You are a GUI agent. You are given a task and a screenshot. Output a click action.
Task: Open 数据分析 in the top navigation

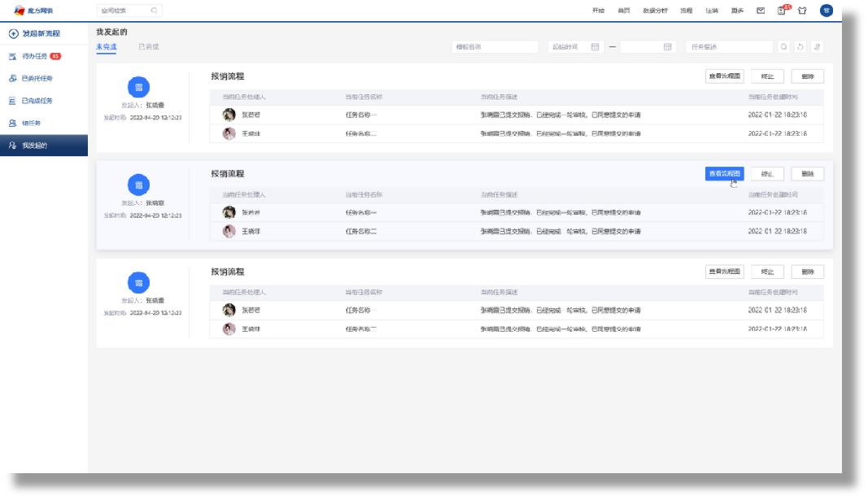pos(654,11)
